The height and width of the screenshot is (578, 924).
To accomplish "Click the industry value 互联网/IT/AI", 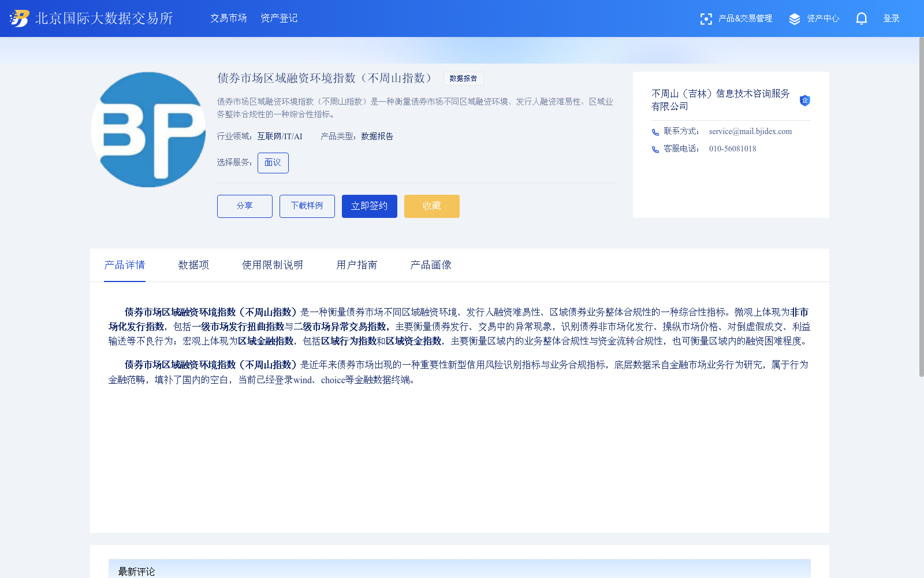I will click(x=280, y=136).
